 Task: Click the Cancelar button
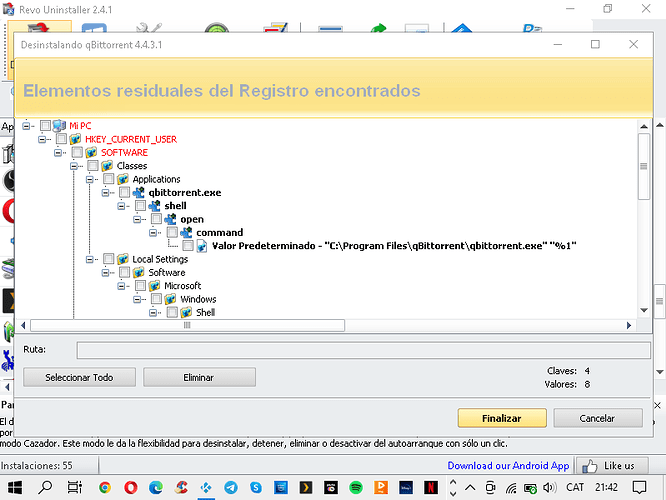(x=598, y=418)
